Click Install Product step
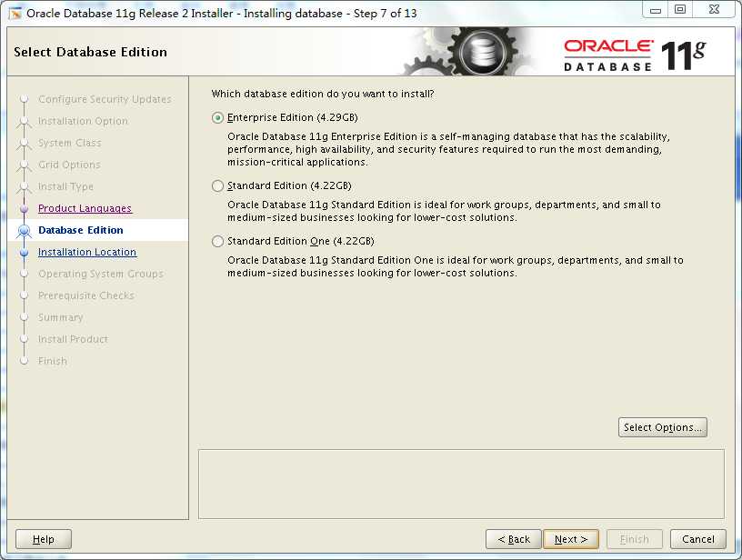The width and height of the screenshot is (742, 560). [x=73, y=339]
